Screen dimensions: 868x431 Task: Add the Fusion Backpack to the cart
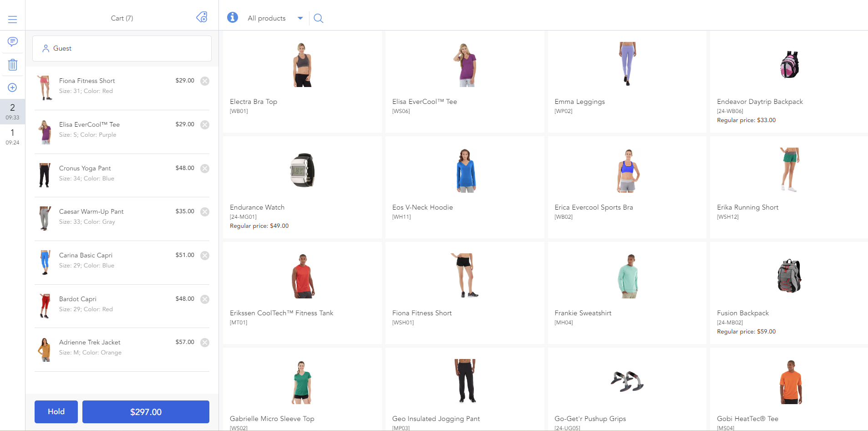point(788,294)
